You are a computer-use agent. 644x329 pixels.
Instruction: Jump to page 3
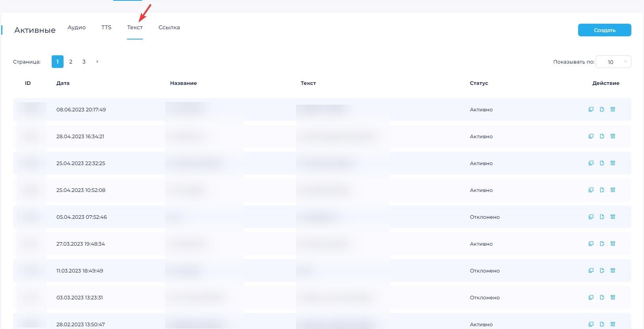point(84,62)
